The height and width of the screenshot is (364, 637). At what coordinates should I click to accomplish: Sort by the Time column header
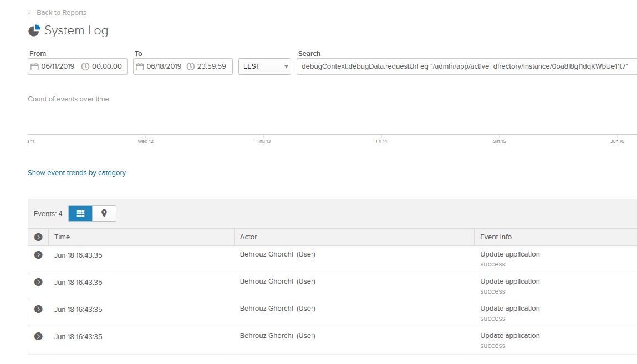tap(62, 237)
